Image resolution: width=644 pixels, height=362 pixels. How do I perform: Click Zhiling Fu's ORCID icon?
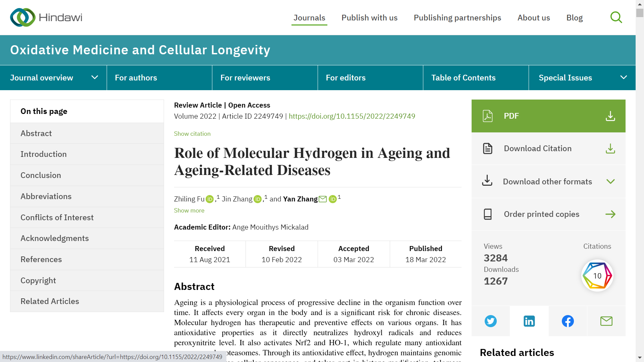pos(210,199)
